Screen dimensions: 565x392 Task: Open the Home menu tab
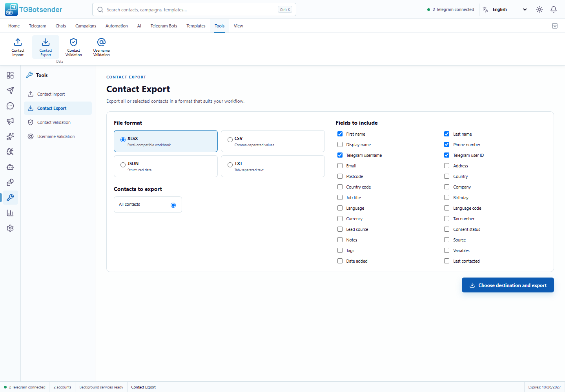click(14, 26)
